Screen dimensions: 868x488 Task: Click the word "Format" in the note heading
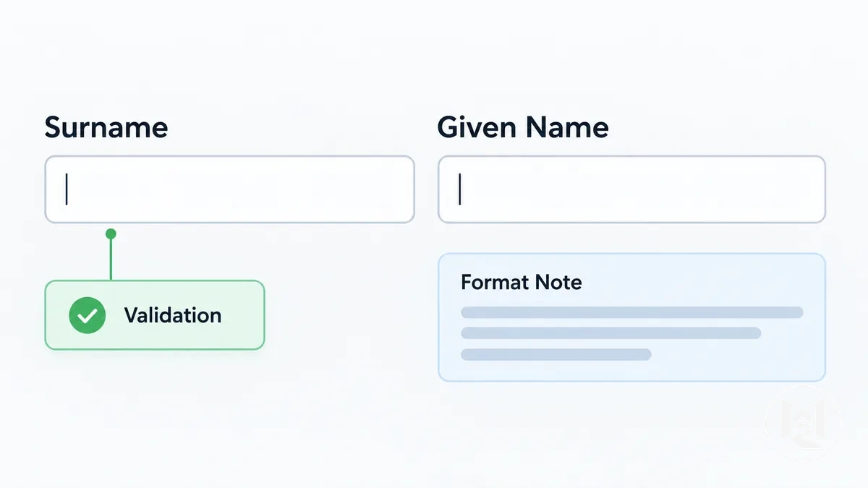point(491,282)
